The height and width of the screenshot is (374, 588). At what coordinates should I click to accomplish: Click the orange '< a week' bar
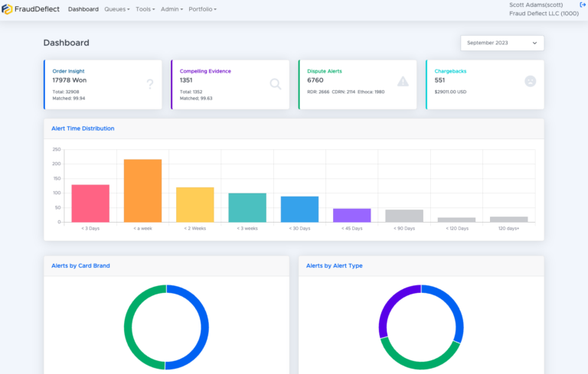tap(143, 190)
